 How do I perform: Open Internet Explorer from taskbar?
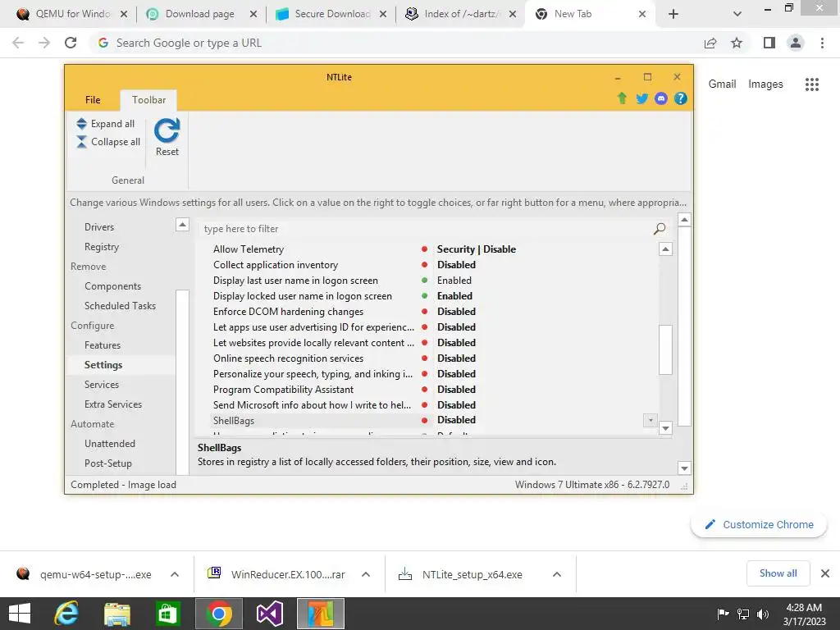click(x=66, y=614)
